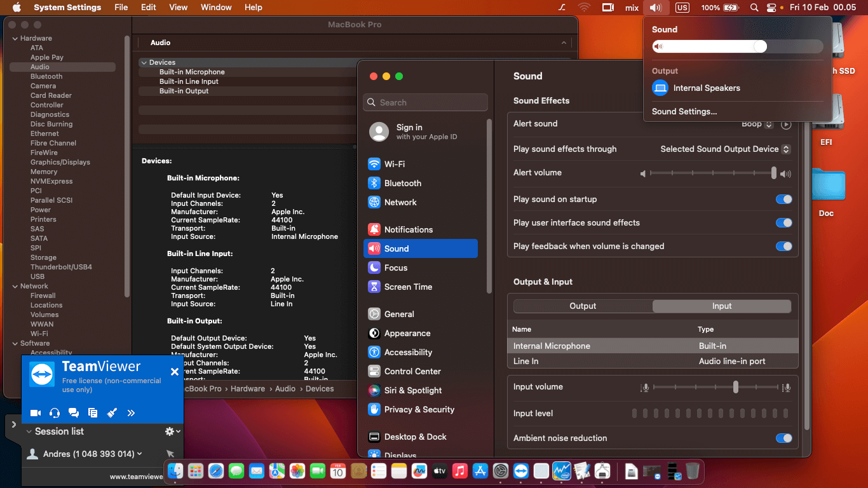Image resolution: width=868 pixels, height=488 pixels.
Task: Expand the Andres session options chevron
Action: pyautogui.click(x=139, y=454)
